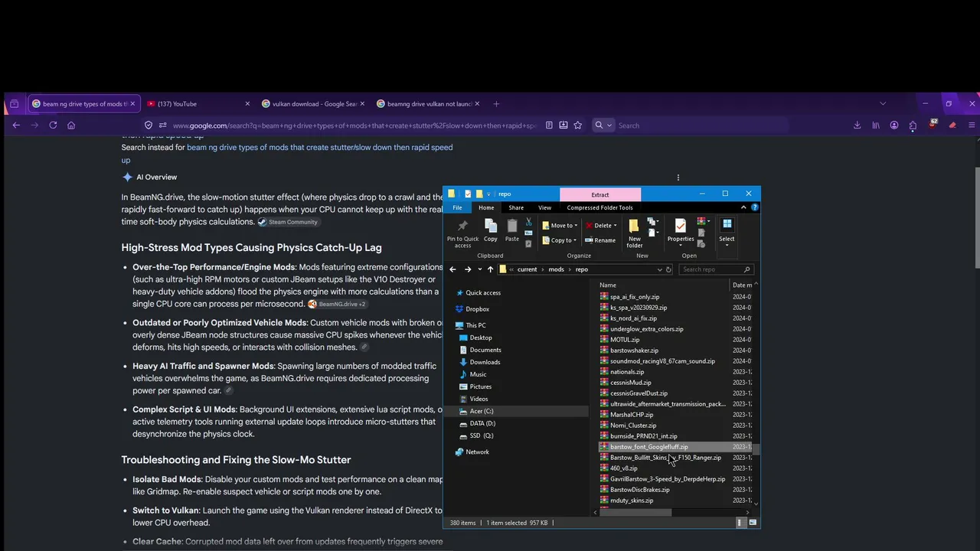This screenshot has width=980, height=551.
Task: Switch to beamng drive vulkan not launching tab
Action: tap(426, 104)
